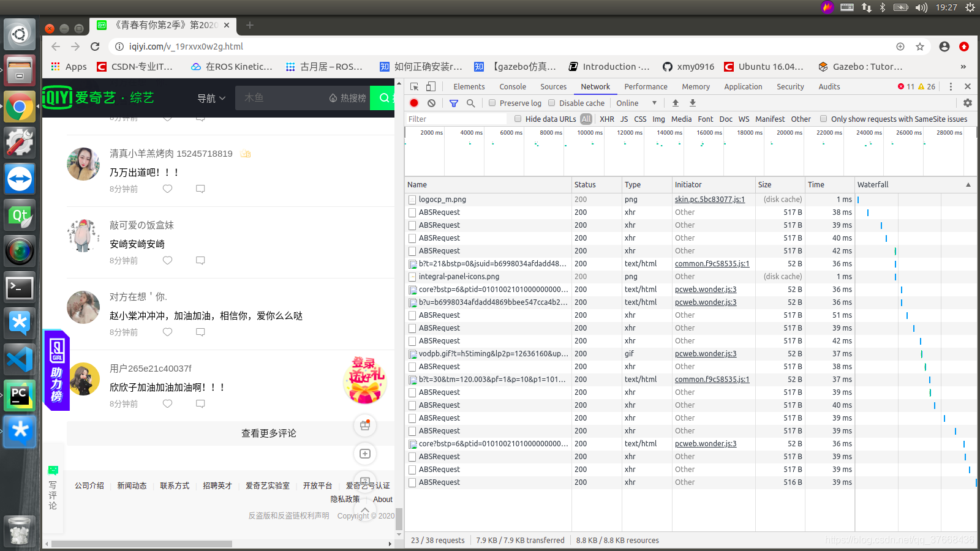Reload the page in Chrome
Screen dimensions: 980x551
95,47
